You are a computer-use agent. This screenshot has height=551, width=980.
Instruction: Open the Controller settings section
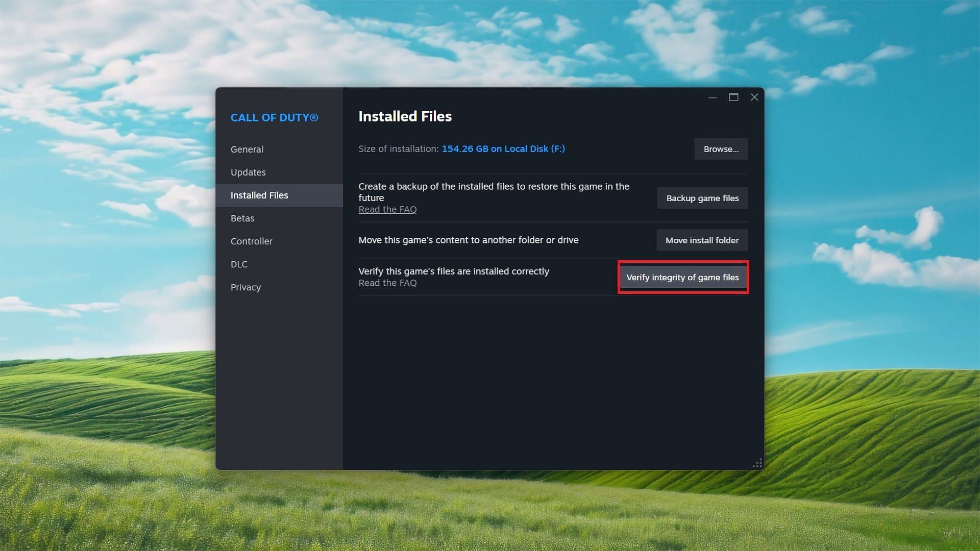click(x=252, y=241)
